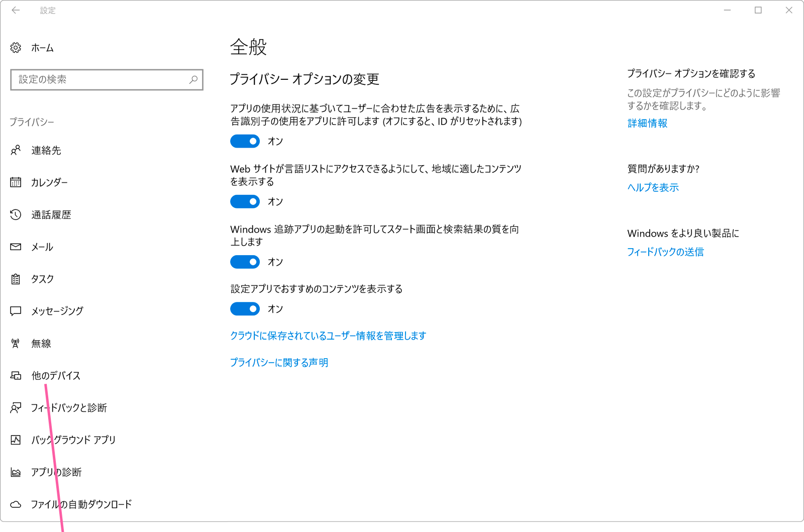This screenshot has height=532, width=804.
Task: Click the メール envelope icon
Action: [16, 247]
